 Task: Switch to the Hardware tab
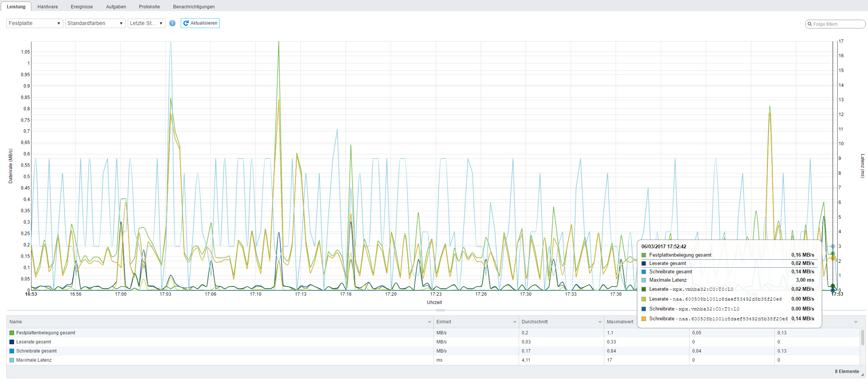pos(48,6)
